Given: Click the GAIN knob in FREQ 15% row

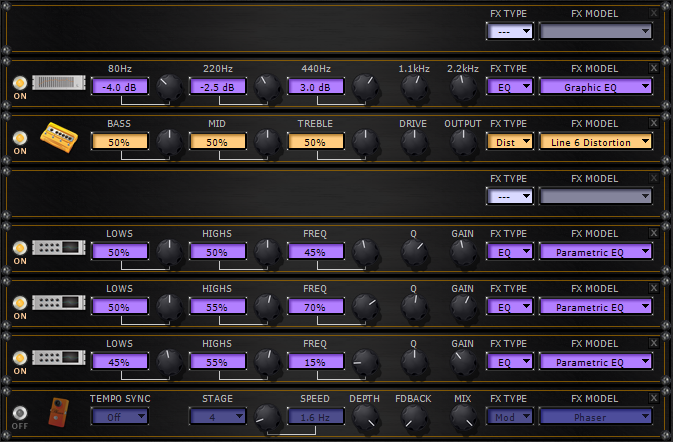Looking at the screenshot, I should coord(464,362).
